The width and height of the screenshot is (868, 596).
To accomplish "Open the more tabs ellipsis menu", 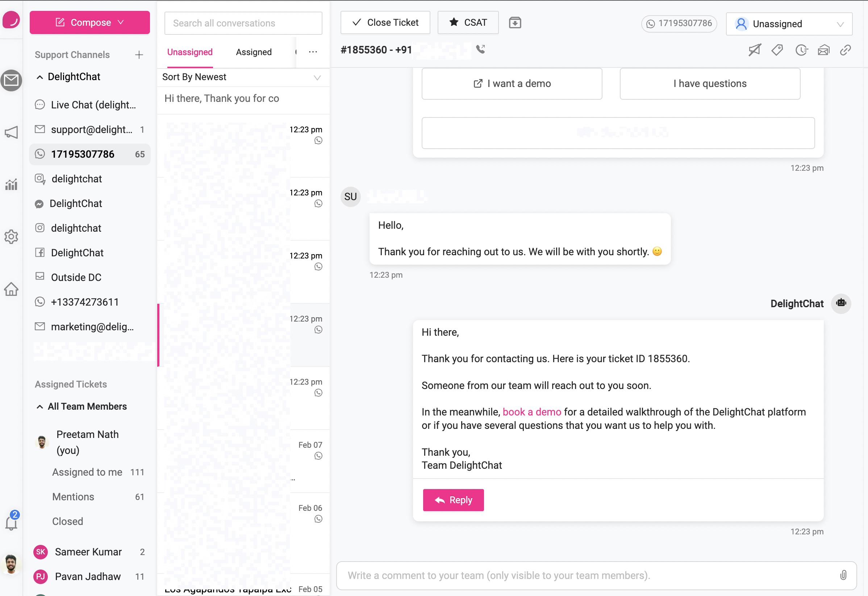I will [x=313, y=52].
